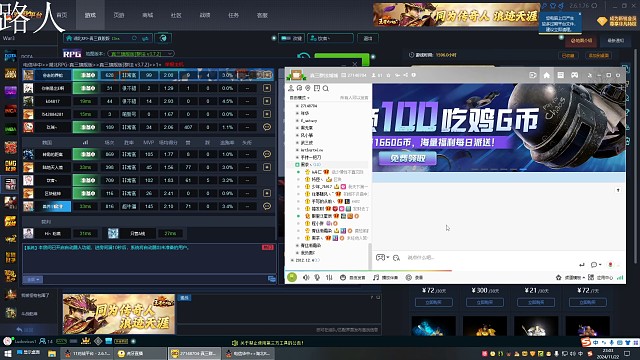640x360 pixels.
Task: Click the 改建 button in room toolbar
Action: tap(291, 38)
